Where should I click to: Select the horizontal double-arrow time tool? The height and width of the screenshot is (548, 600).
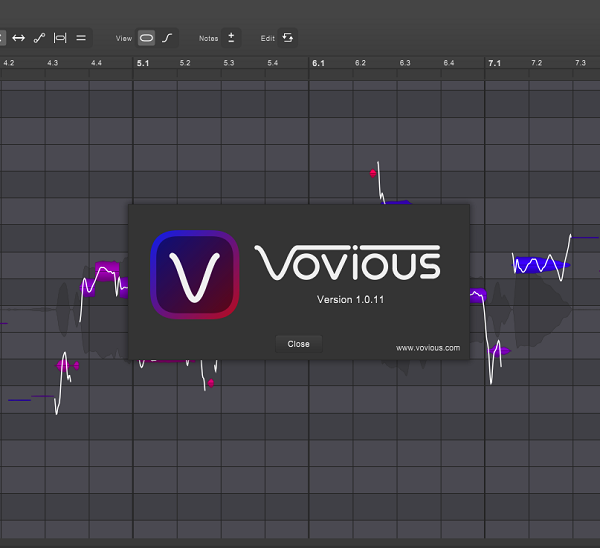click(x=18, y=38)
